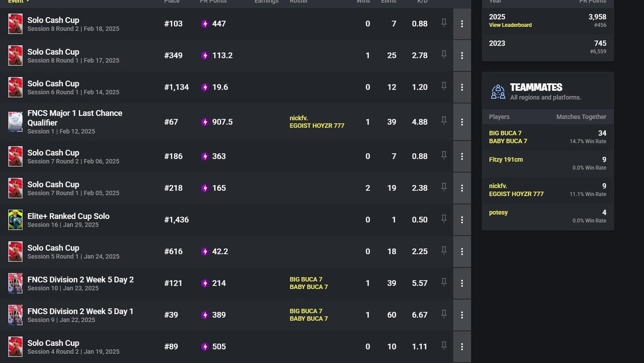Screen dimensions: 644x363
Task: Select the 2023 PR points row
Action: tap(547, 47)
